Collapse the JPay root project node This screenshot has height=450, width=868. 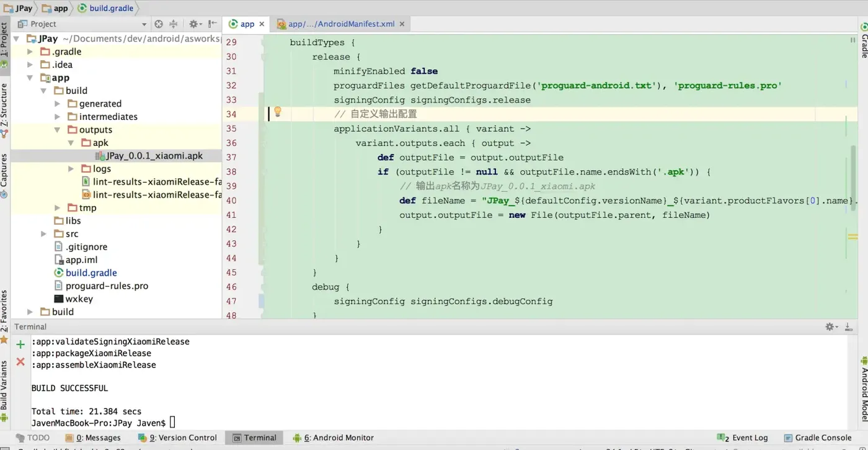tap(17, 38)
